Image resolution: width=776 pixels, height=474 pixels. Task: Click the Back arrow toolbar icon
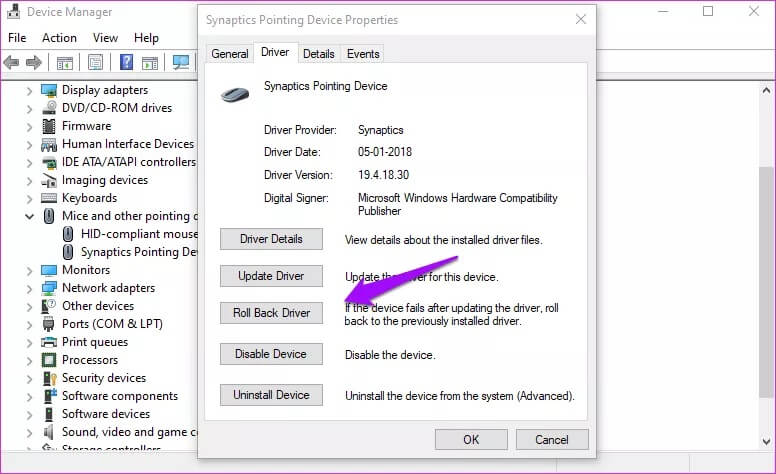point(11,63)
